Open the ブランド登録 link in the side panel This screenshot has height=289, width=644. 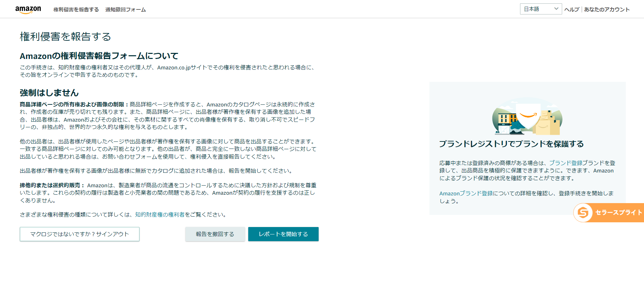pos(566,163)
